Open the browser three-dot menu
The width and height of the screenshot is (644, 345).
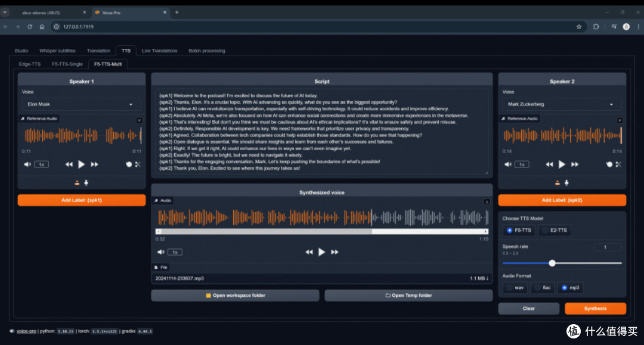(x=638, y=27)
